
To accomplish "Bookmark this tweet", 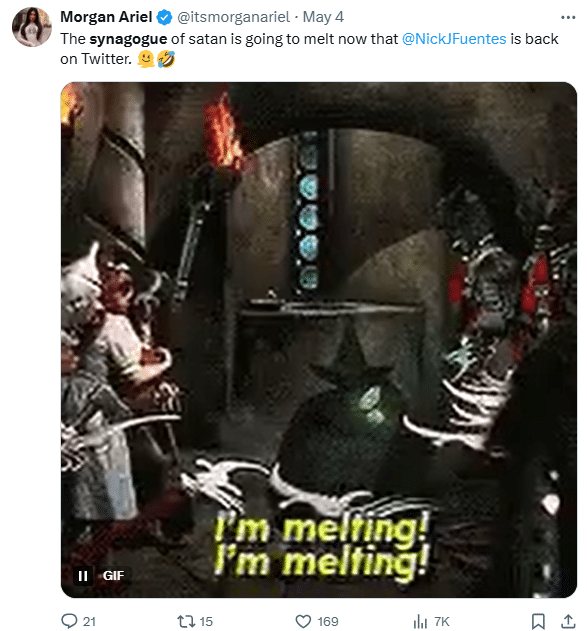I will pyautogui.click(x=538, y=621).
